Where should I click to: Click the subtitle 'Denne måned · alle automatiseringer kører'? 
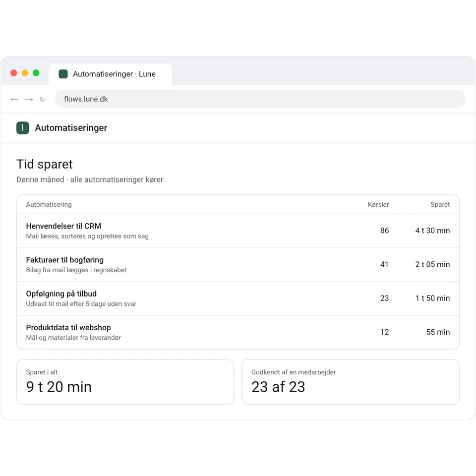click(x=90, y=179)
